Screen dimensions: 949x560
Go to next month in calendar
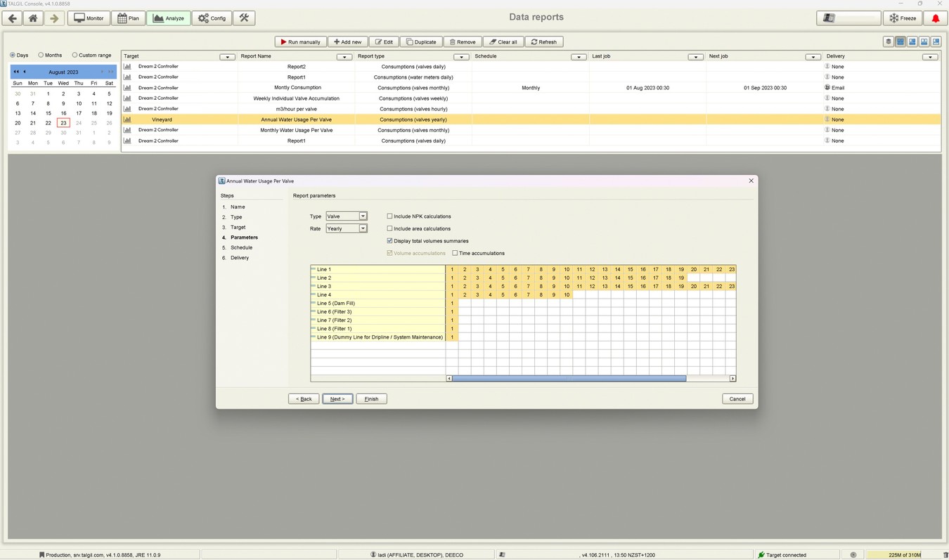point(102,72)
